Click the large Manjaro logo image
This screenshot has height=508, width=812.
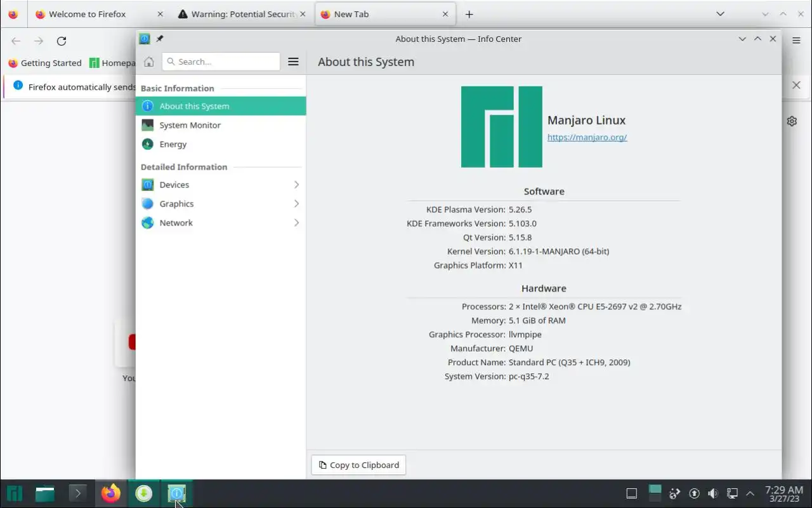click(x=502, y=127)
